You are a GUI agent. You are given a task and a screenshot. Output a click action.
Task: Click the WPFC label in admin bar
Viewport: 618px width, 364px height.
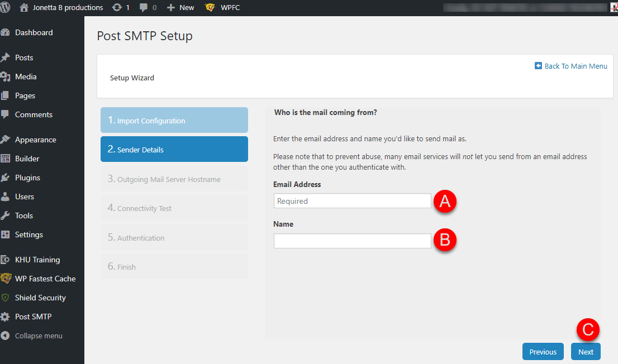click(230, 7)
